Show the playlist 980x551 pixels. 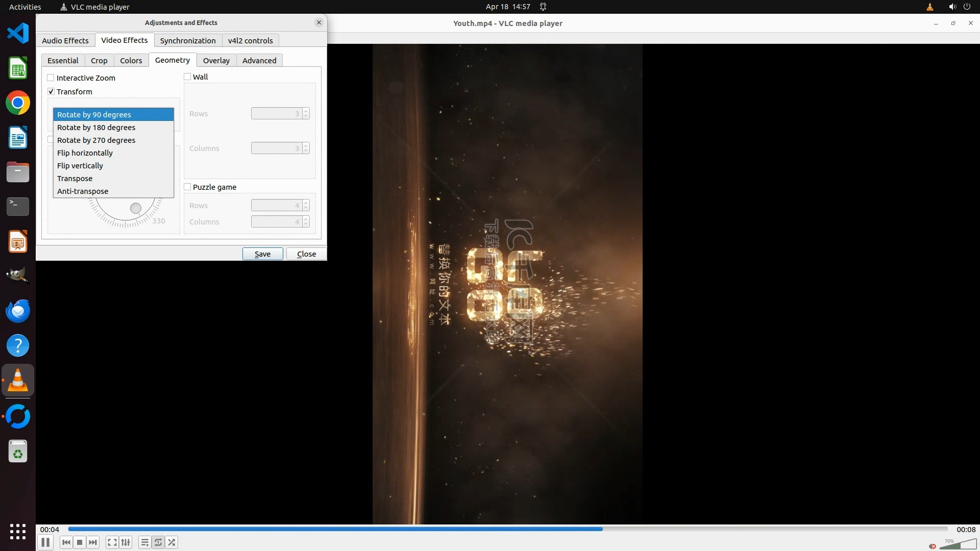tap(145, 542)
